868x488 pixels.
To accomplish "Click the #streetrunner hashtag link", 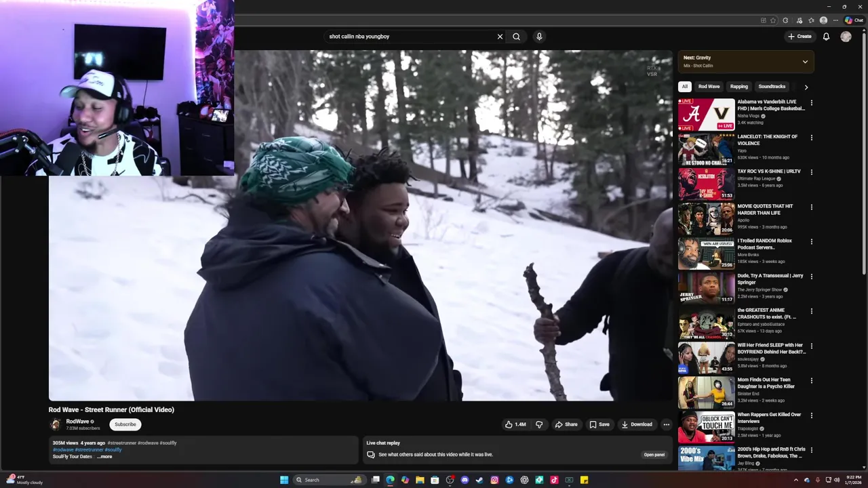I will click(89, 450).
